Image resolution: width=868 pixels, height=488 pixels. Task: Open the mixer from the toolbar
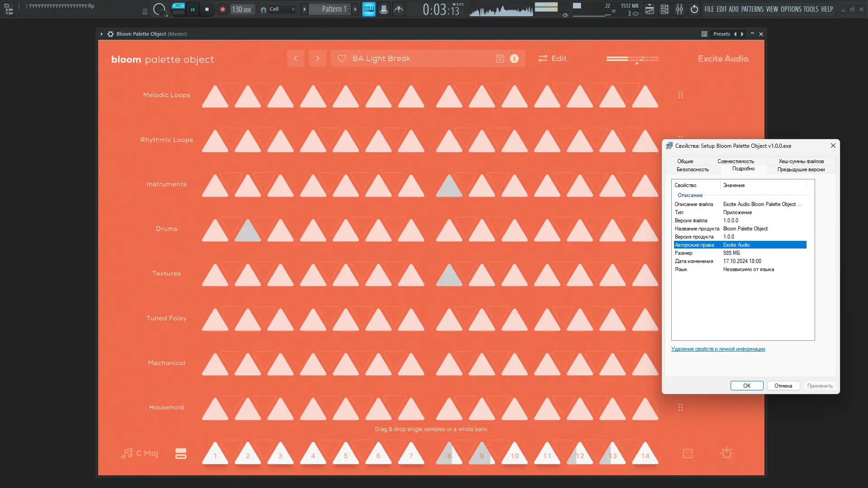[x=679, y=9]
